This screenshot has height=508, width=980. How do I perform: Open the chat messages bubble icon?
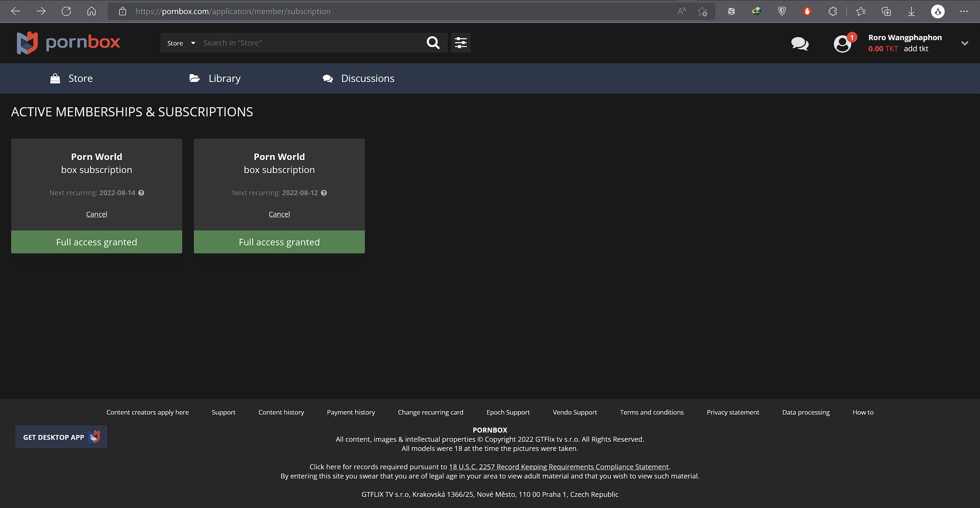click(x=800, y=44)
